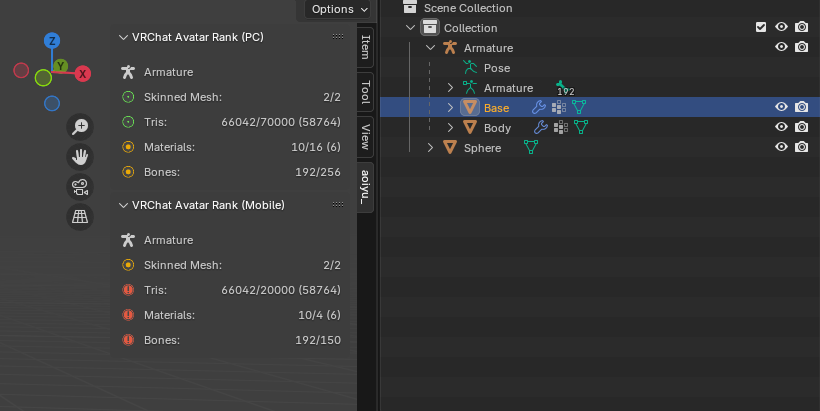Click the negative X axis gizmo circle
This screenshot has width=820, height=411.
(x=21, y=70)
